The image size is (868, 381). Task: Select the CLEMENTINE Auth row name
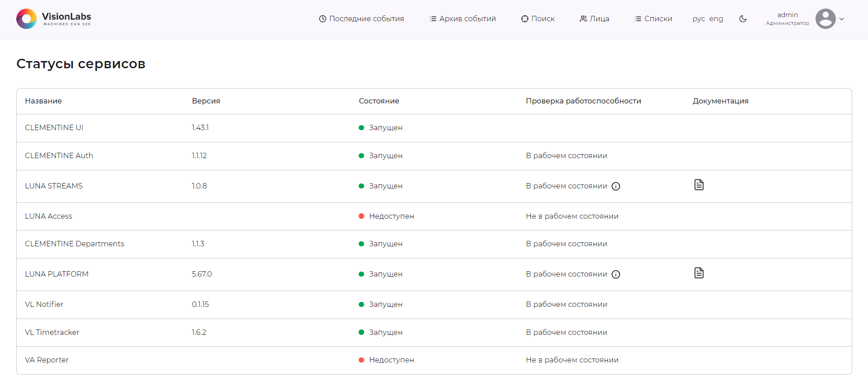(59, 156)
